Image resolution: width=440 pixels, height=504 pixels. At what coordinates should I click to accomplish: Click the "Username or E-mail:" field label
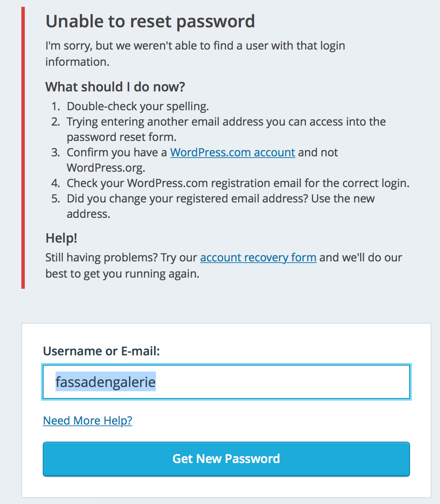(101, 351)
